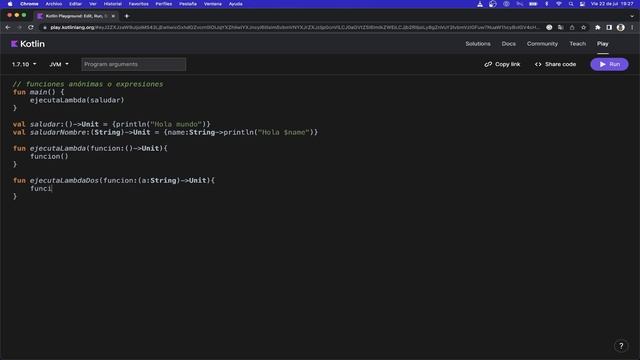Click the comment line 'funciones anónimas o expresiones'
The width and height of the screenshot is (640, 360).
pyautogui.click(x=88, y=84)
